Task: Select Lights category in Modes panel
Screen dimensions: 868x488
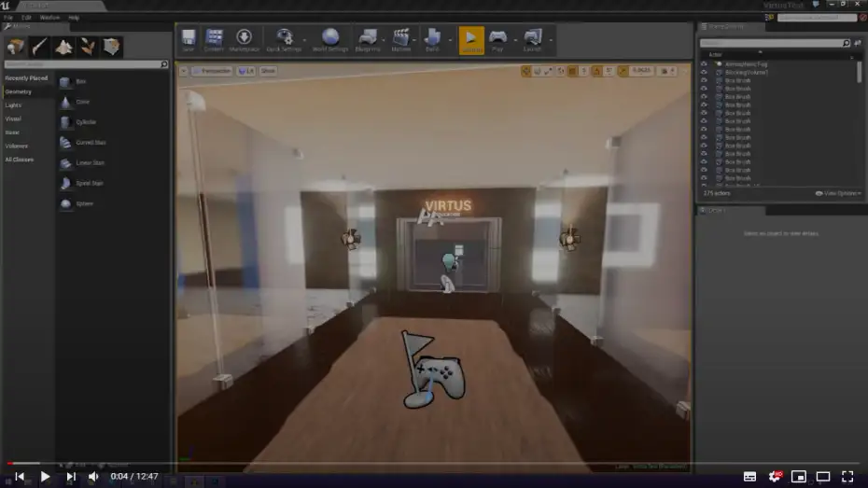Action: tap(13, 105)
